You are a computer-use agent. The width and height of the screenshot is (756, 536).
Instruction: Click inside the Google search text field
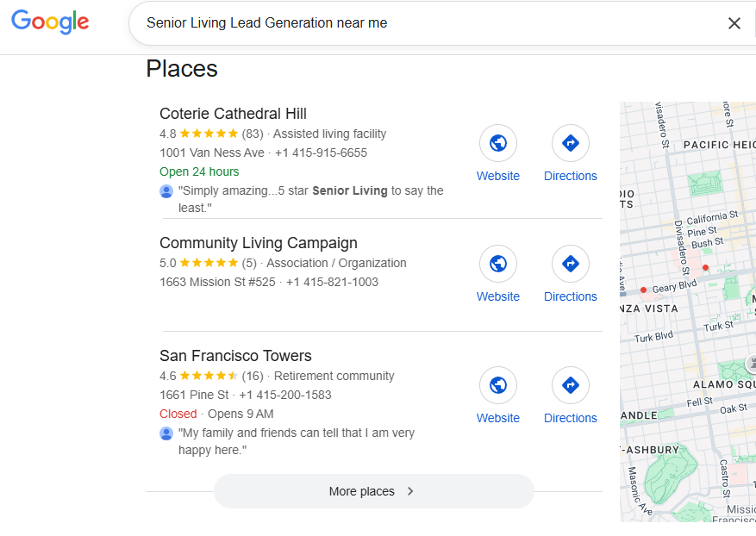tap(422, 23)
